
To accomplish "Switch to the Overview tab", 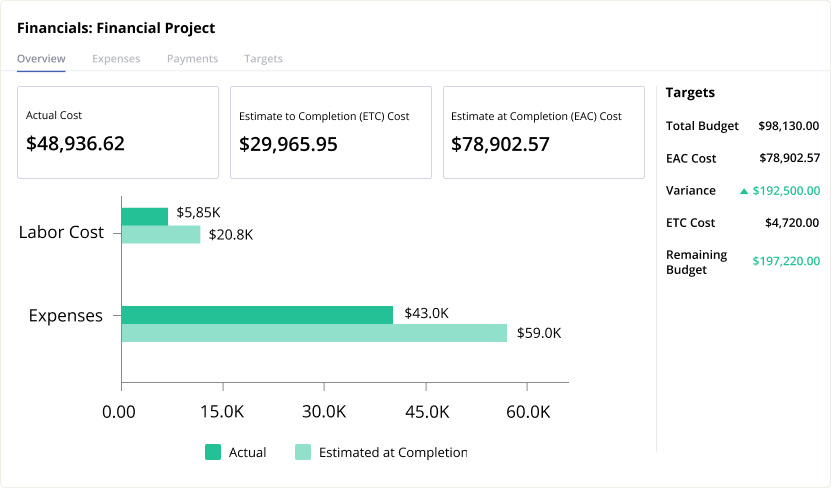I will 41,59.
